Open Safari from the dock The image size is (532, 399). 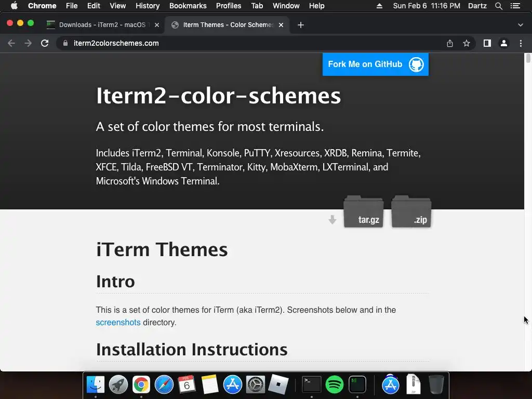pyautogui.click(x=164, y=385)
